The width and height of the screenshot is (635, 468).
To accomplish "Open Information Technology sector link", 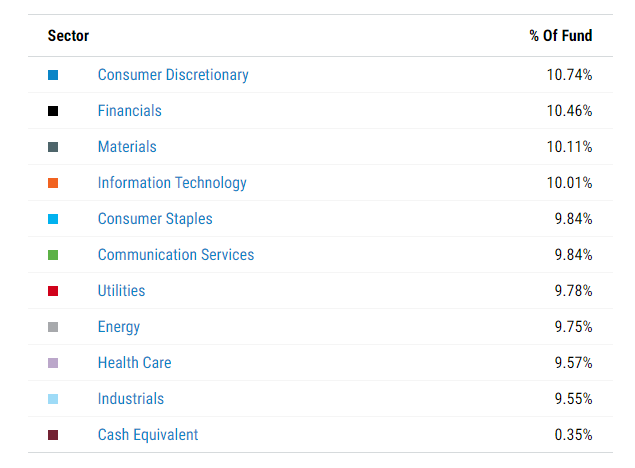I will (172, 183).
